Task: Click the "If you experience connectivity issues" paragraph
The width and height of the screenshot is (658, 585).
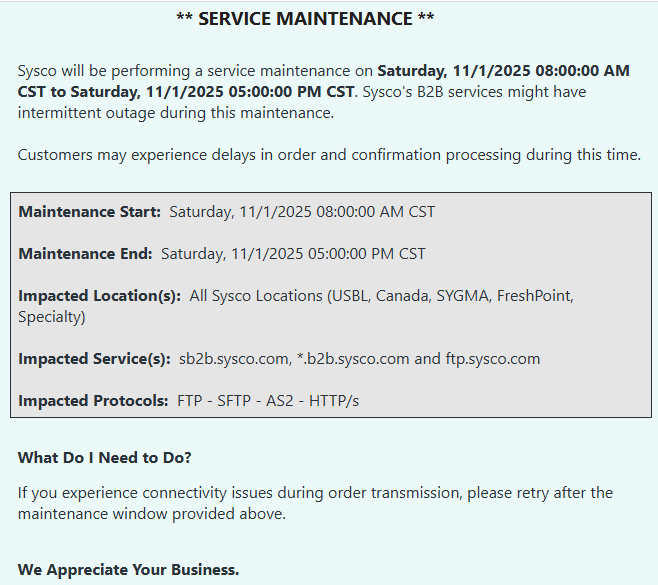Action: (x=315, y=503)
